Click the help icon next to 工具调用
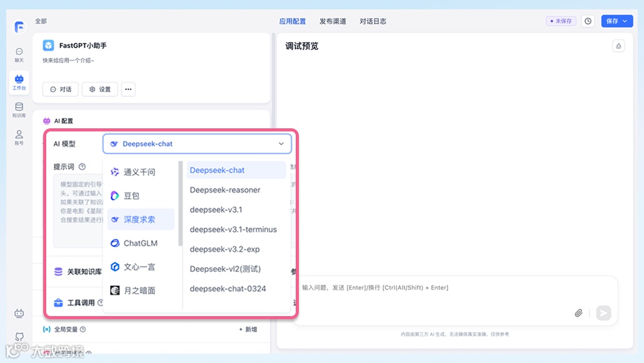This screenshot has height=363, width=644. (x=100, y=302)
